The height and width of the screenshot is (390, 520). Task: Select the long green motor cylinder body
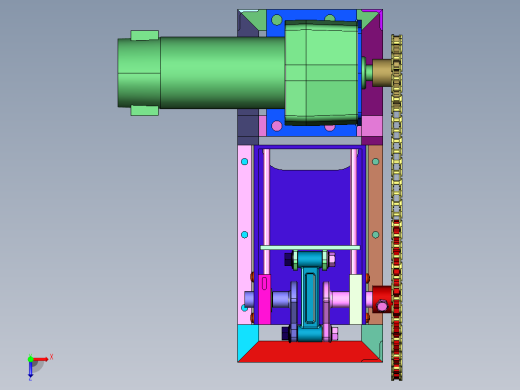click(x=222, y=72)
